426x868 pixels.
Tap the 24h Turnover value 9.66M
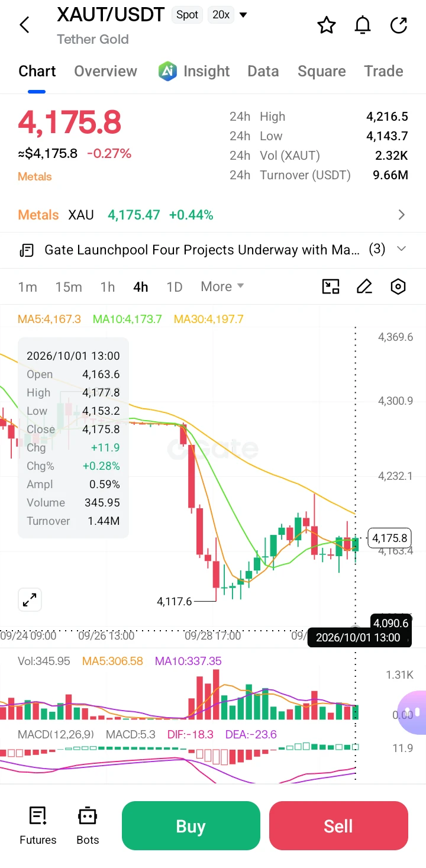[390, 175]
